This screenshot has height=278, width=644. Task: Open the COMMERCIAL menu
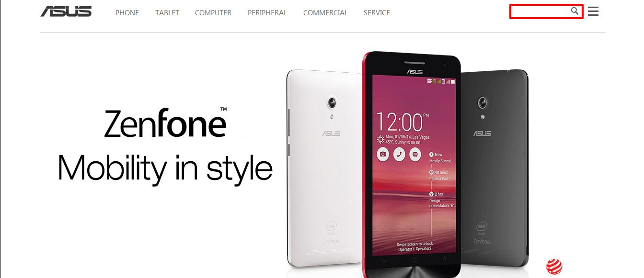click(325, 13)
